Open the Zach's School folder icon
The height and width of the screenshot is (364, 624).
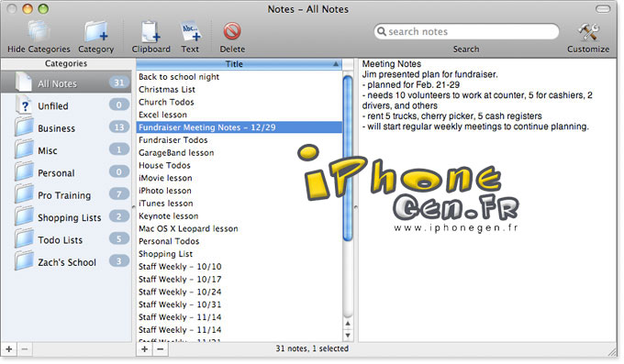pyautogui.click(x=24, y=261)
